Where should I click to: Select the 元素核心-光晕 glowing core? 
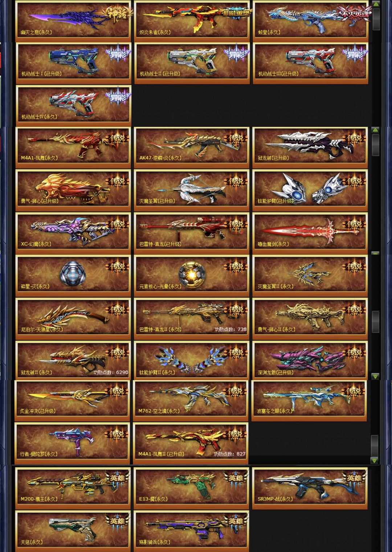pos(192,276)
